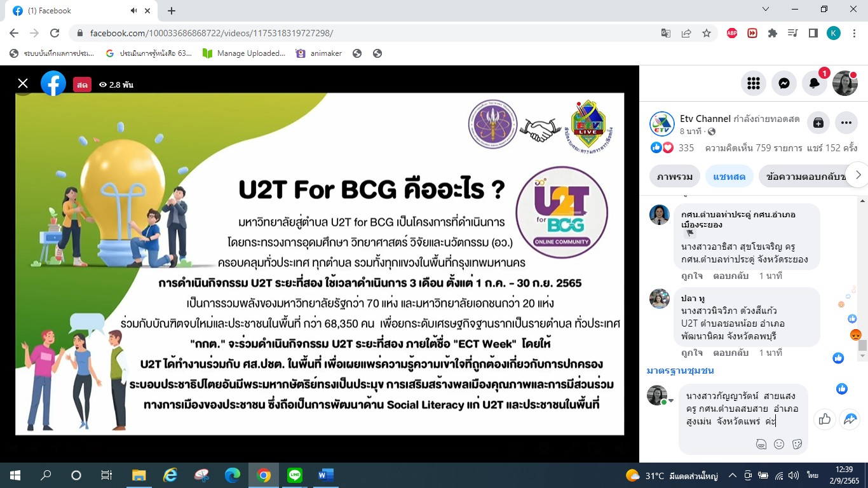This screenshot has width=868, height=488.
Task: Insert an avatar sticker into comment
Action: click(x=761, y=444)
